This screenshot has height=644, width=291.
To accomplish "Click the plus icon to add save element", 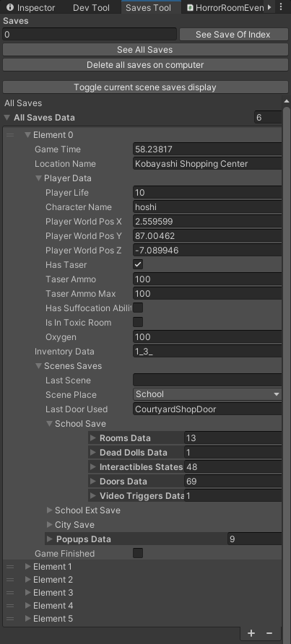I will (x=251, y=633).
